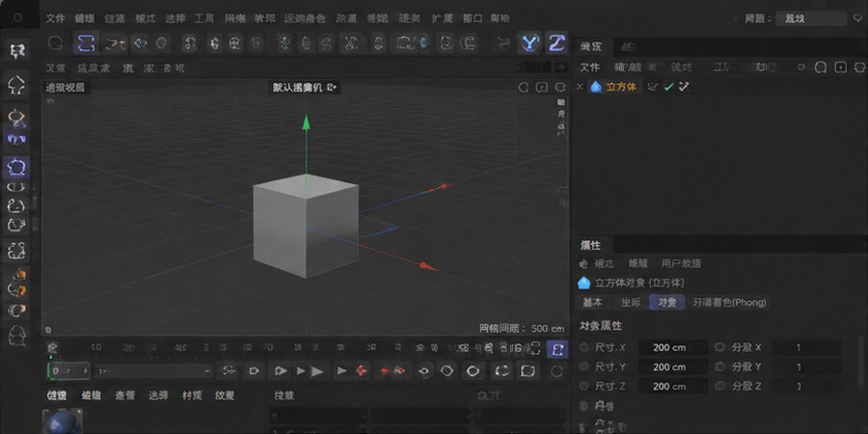The width and height of the screenshot is (868, 434).
Task: Switch to the 坐标 tab
Action: tap(630, 302)
